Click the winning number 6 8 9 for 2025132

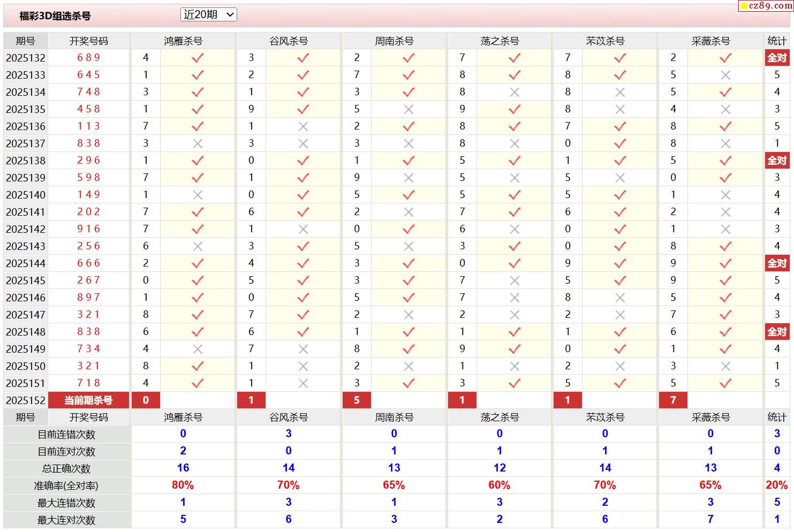pyautogui.click(x=88, y=58)
